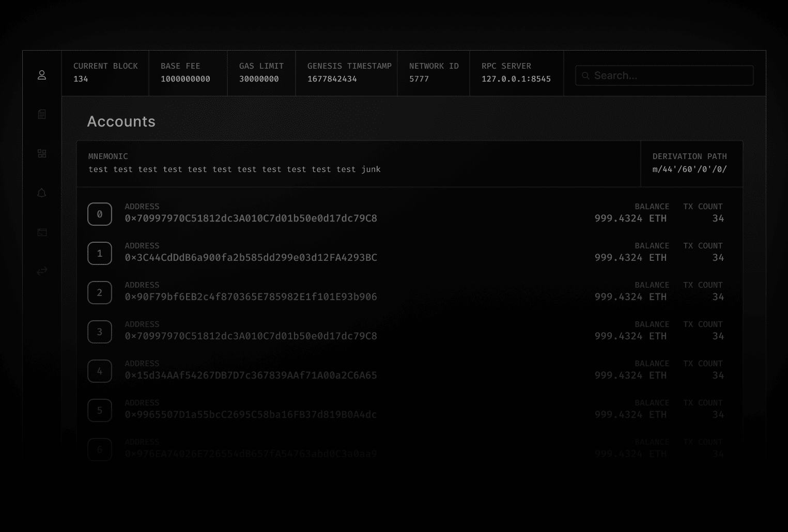Open the notifications bell icon in sidebar
Image resolution: width=788 pixels, height=532 pixels.
pos(42,193)
